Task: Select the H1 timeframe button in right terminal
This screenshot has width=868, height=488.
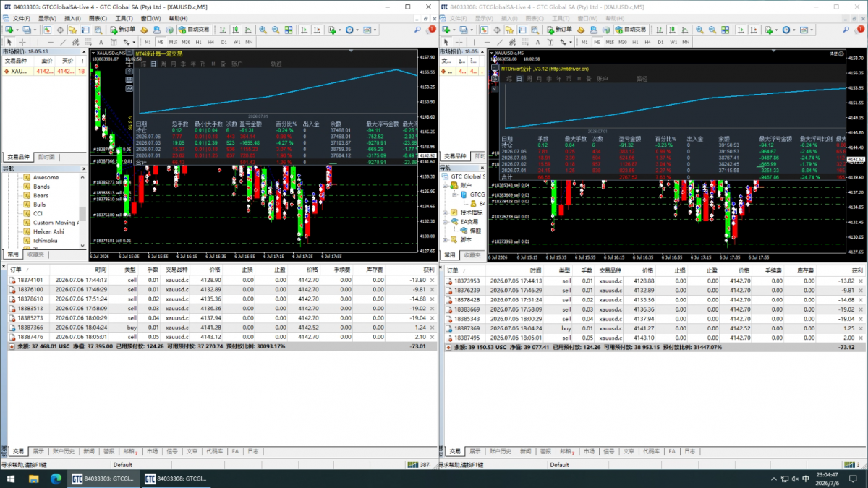Action: pos(635,42)
